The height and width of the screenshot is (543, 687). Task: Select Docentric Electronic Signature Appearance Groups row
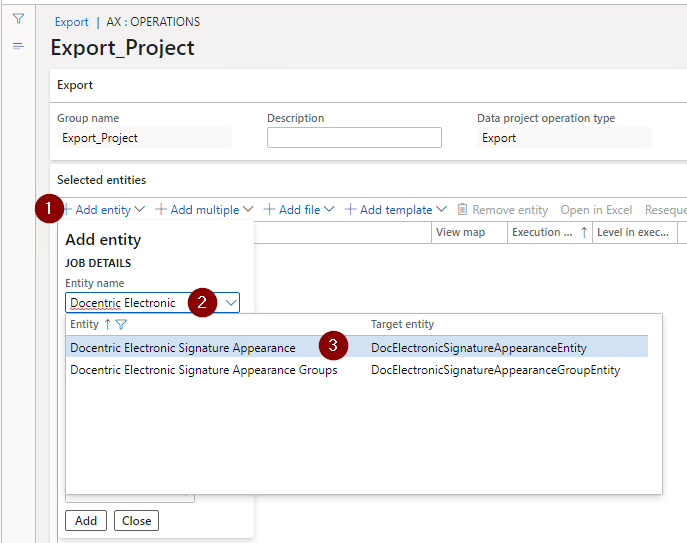[357, 370]
